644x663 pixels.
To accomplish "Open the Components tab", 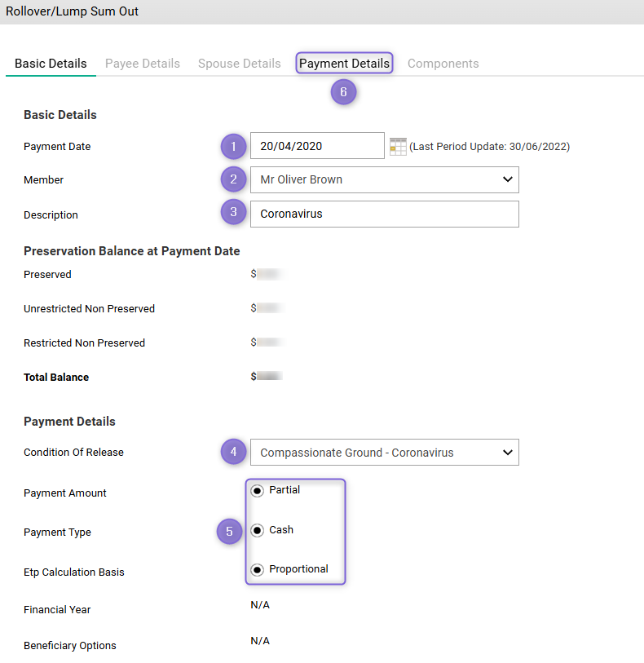I will [443, 64].
